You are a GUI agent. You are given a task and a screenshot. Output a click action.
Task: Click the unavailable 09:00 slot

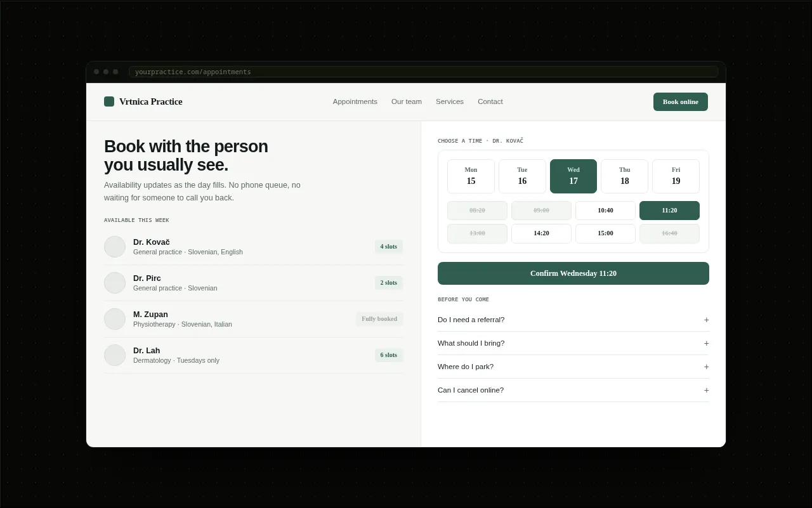coord(541,211)
